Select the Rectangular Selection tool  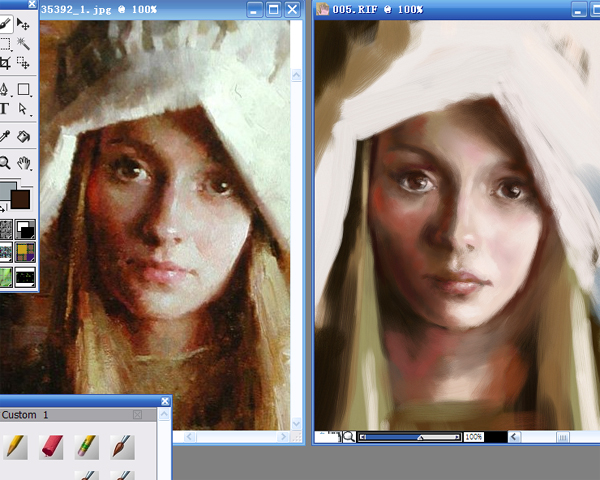coord(5,44)
